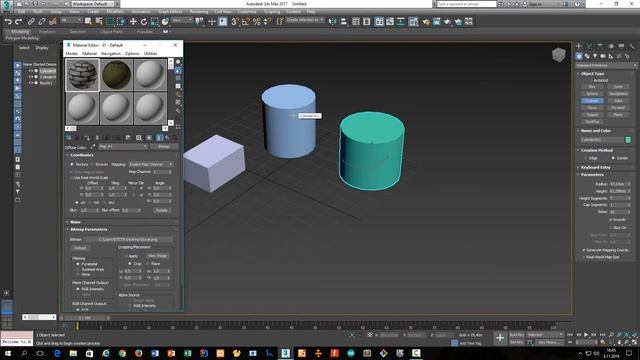The height and width of the screenshot is (360, 640).
Task: Expand the Noise rollout
Action: 76,222
